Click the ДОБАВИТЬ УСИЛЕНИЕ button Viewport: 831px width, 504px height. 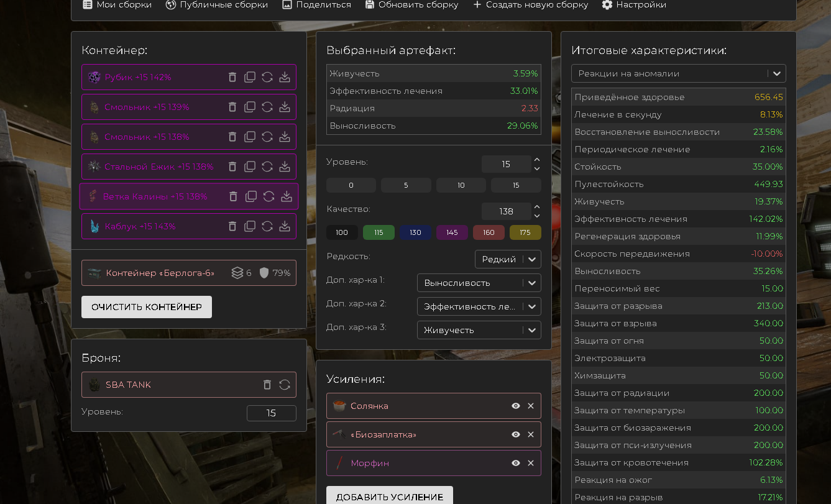[x=389, y=497]
